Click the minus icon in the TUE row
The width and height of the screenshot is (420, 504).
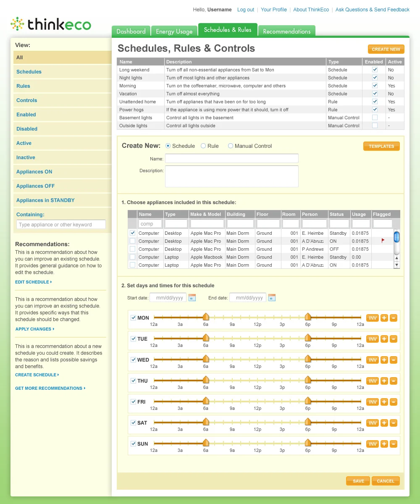(394, 339)
